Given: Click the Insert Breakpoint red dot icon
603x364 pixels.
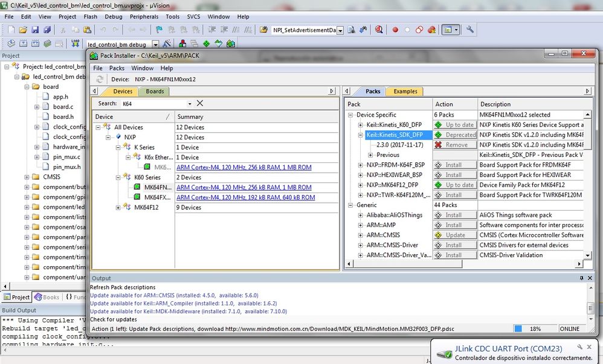Looking at the screenshot, I should pyautogui.click(x=395, y=30).
